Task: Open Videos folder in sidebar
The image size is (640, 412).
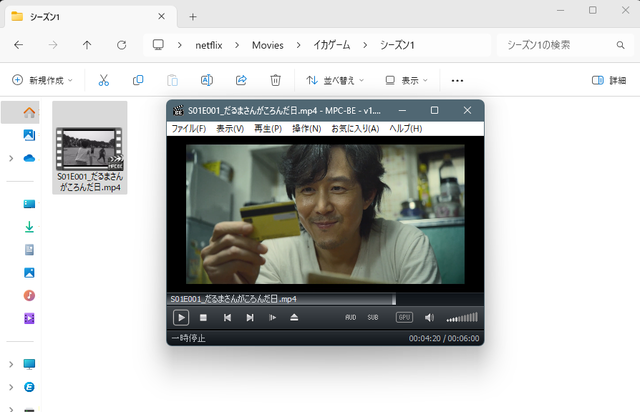Action: pos(29,318)
